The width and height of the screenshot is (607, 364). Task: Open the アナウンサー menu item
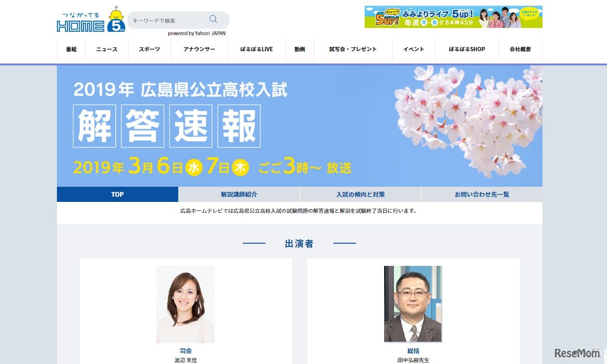[x=199, y=49]
